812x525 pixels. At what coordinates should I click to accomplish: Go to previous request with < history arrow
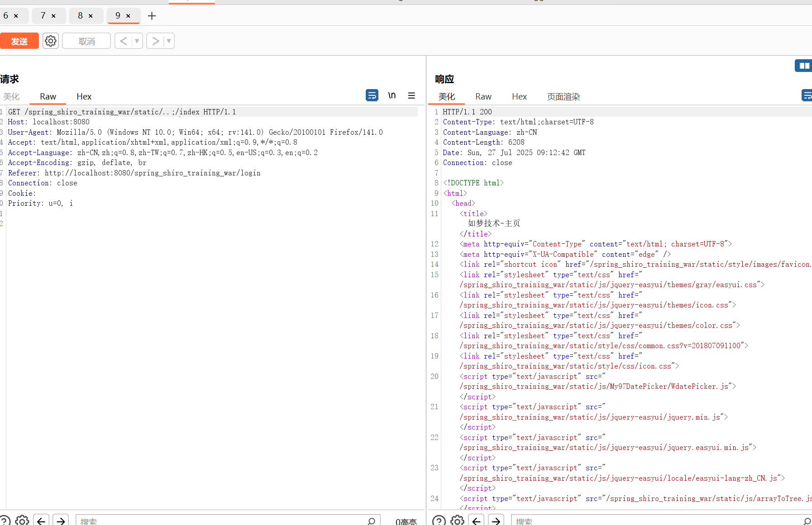tap(123, 41)
